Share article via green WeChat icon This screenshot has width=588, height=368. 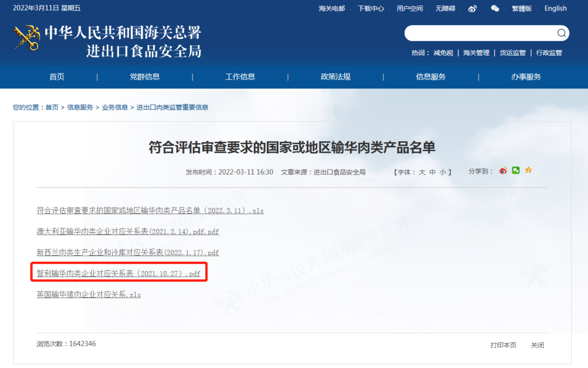click(516, 171)
